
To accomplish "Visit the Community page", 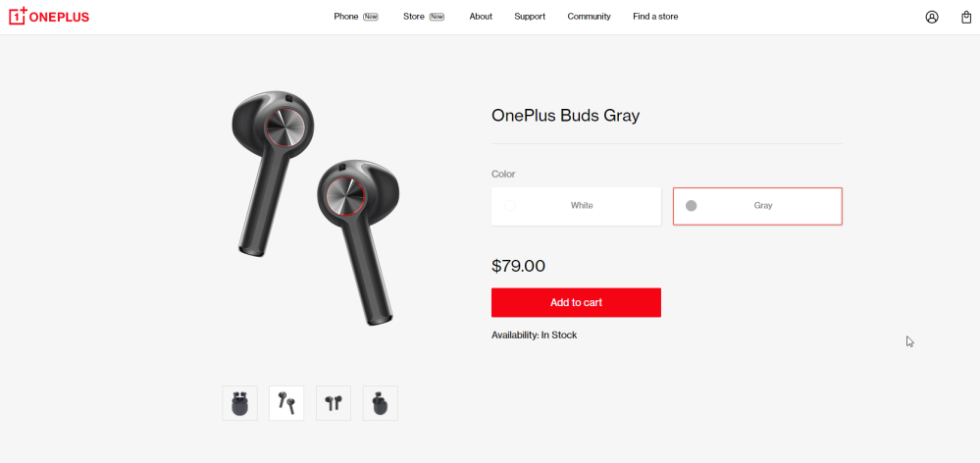I will point(589,17).
